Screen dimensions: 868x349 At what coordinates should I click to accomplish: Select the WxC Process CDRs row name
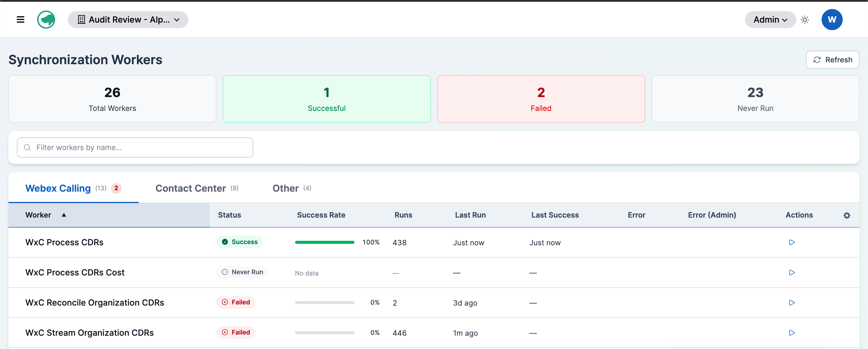pos(64,242)
